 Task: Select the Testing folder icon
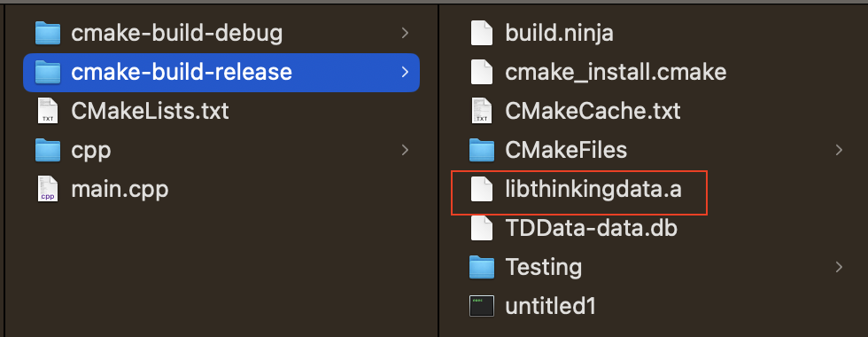pos(481,267)
